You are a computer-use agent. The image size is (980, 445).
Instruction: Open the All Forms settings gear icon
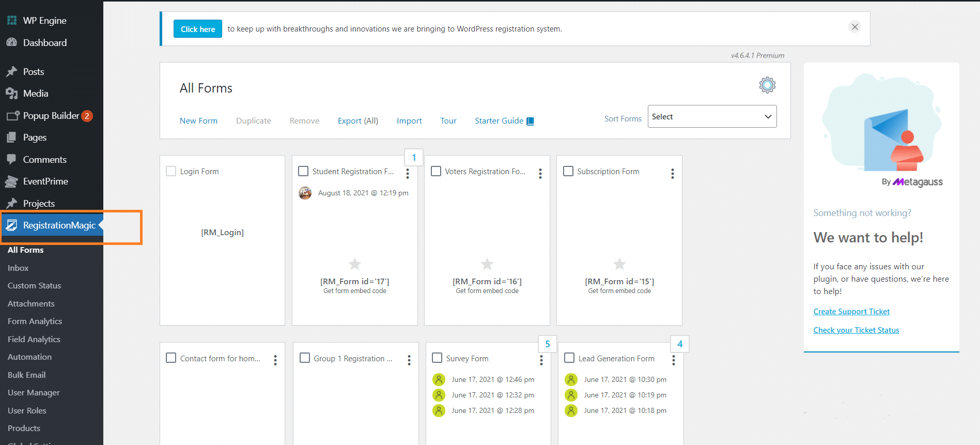click(767, 85)
